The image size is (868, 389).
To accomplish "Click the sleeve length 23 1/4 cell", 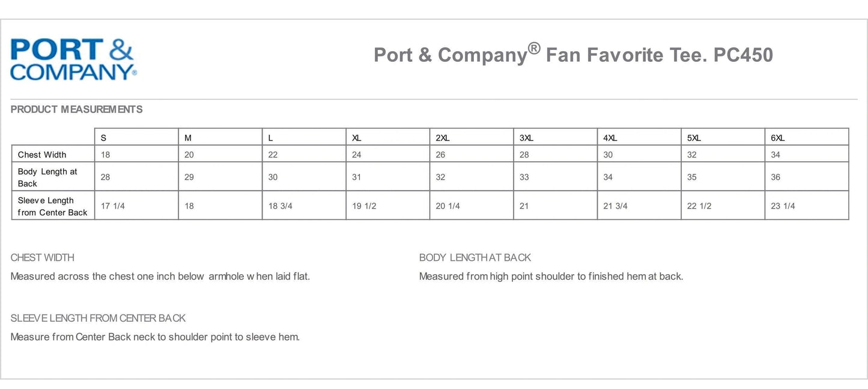I will click(x=783, y=206).
